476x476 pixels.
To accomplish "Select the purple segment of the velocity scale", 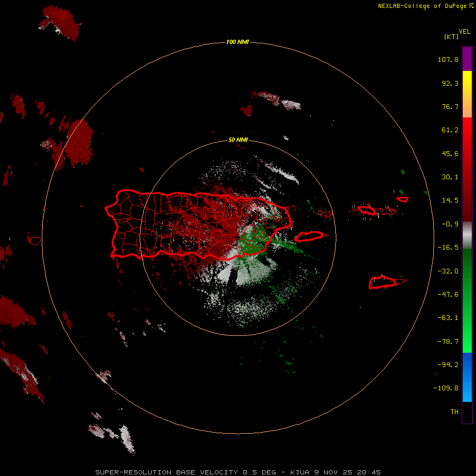I will point(467,59).
